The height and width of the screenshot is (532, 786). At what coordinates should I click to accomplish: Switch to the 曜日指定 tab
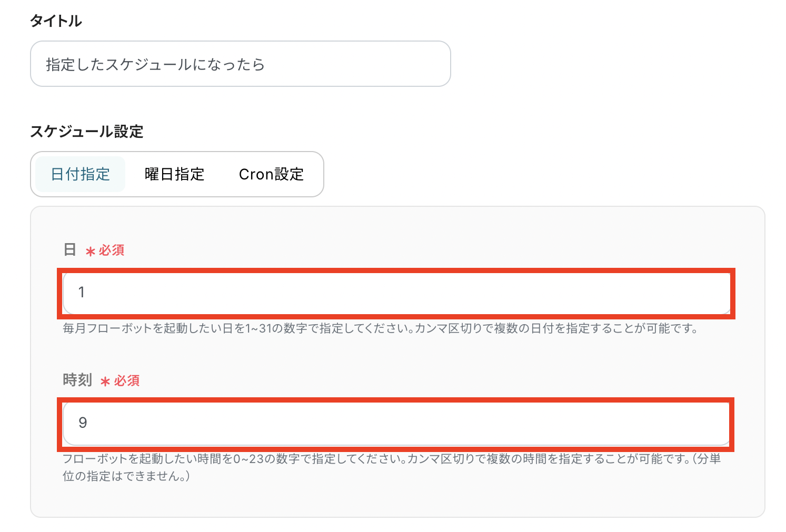coord(174,174)
